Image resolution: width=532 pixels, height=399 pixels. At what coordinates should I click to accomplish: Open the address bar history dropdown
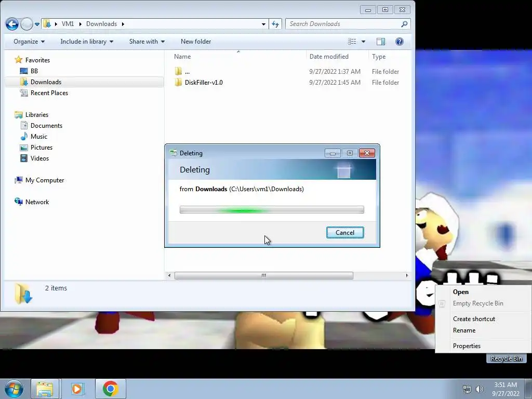(263, 24)
